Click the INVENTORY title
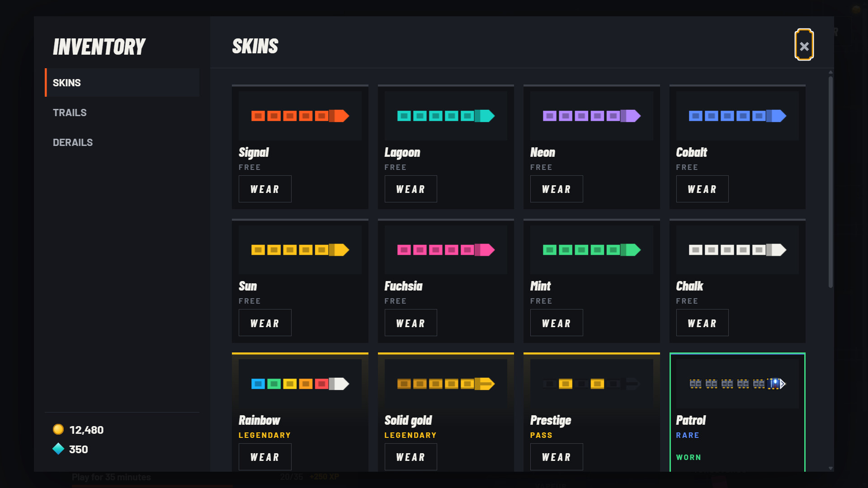The height and width of the screenshot is (488, 868). (99, 47)
